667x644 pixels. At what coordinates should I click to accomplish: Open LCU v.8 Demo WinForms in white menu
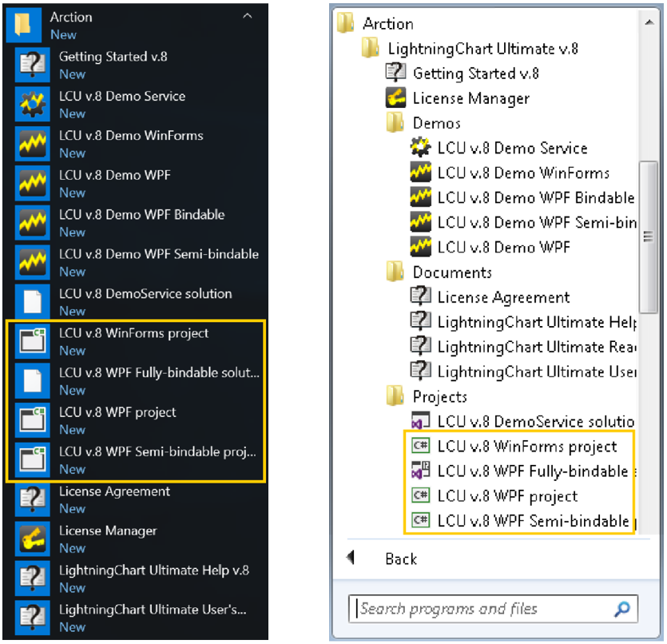[x=510, y=173]
